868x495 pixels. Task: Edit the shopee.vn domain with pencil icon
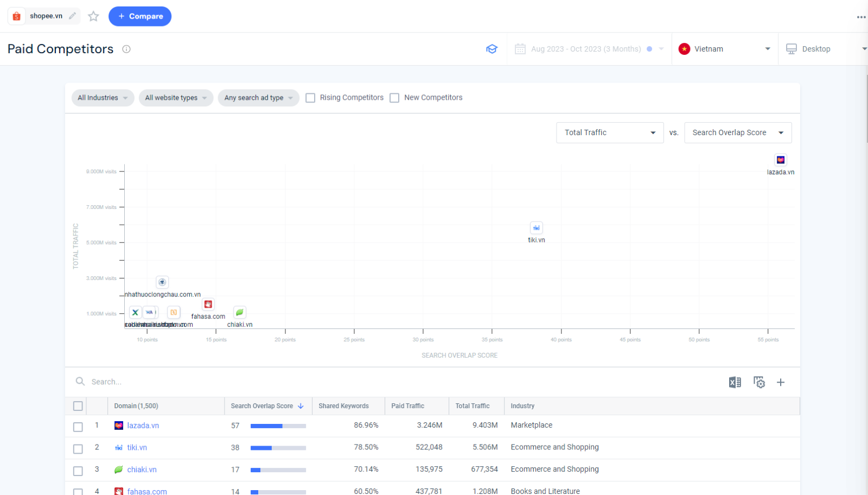pyautogui.click(x=72, y=16)
